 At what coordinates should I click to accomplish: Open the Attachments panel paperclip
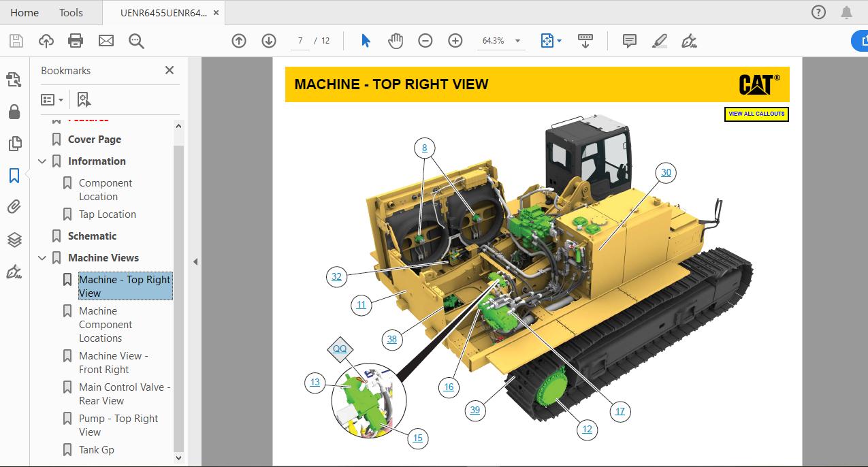(14, 206)
